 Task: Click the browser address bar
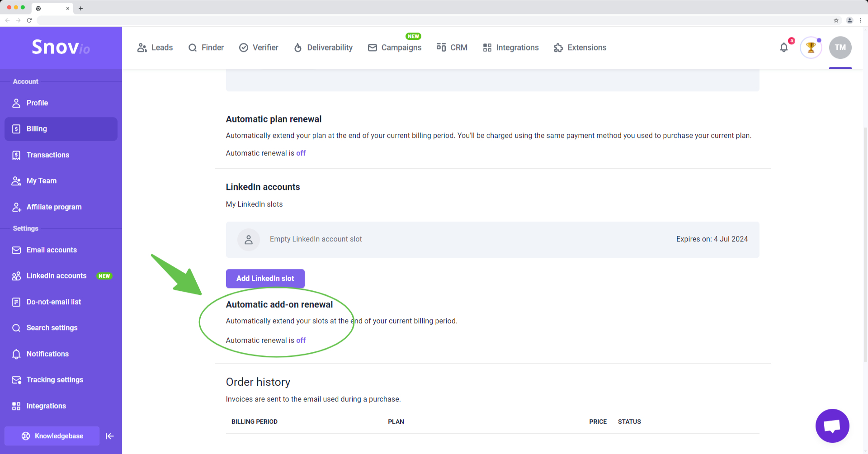coord(434,20)
